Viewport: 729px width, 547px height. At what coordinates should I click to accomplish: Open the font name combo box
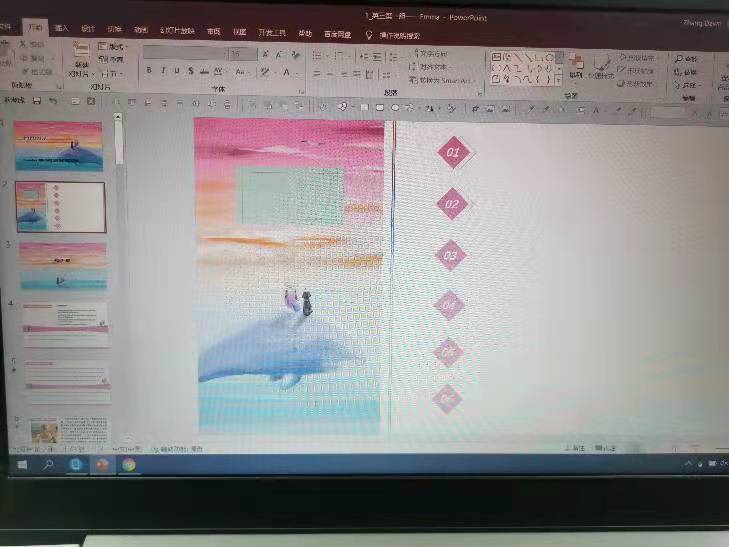coord(185,53)
